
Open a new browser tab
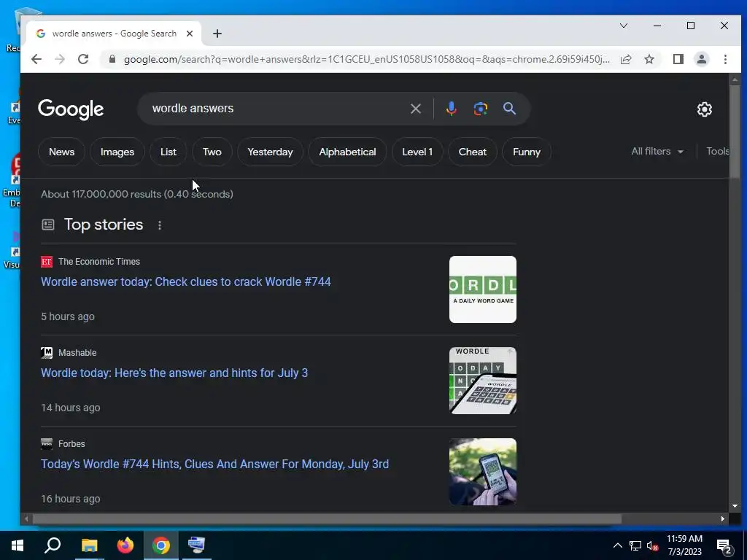(x=217, y=34)
